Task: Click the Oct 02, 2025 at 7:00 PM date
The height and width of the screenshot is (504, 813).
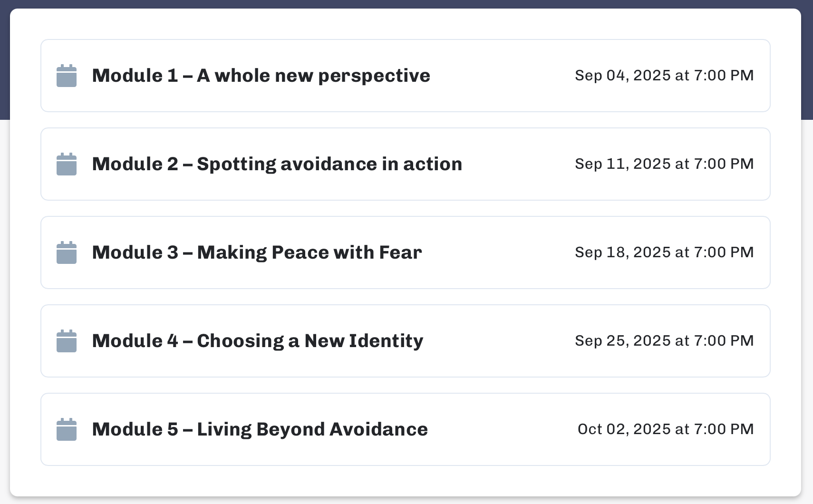Action: point(666,429)
